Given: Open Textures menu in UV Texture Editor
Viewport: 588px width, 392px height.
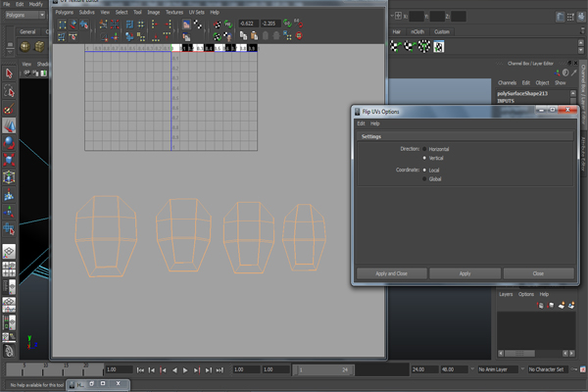Looking at the screenshot, I should coord(174,13).
